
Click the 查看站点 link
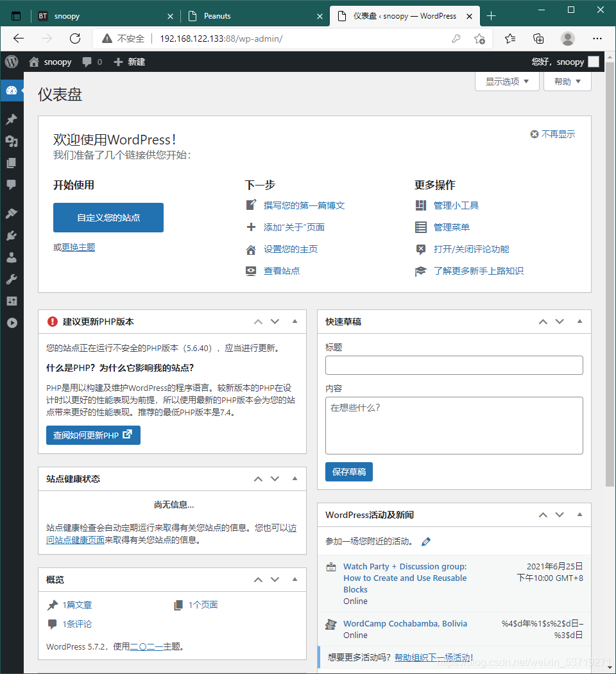[x=281, y=271]
